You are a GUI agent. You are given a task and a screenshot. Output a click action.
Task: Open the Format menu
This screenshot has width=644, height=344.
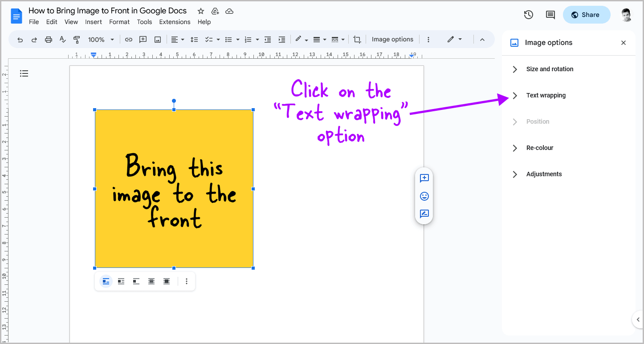coord(119,22)
